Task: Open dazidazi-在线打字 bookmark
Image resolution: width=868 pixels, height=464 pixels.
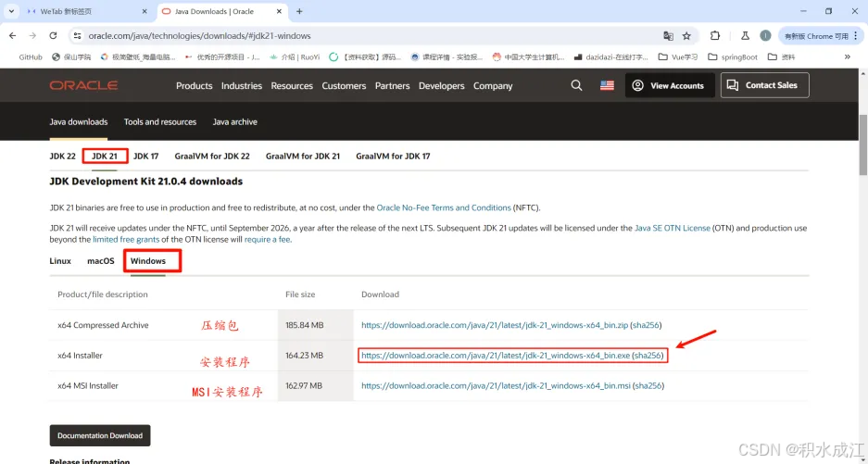Action: click(611, 57)
